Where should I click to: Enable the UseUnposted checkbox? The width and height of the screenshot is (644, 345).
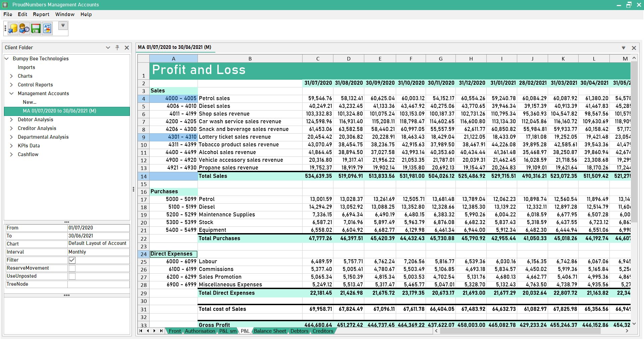pos(72,276)
